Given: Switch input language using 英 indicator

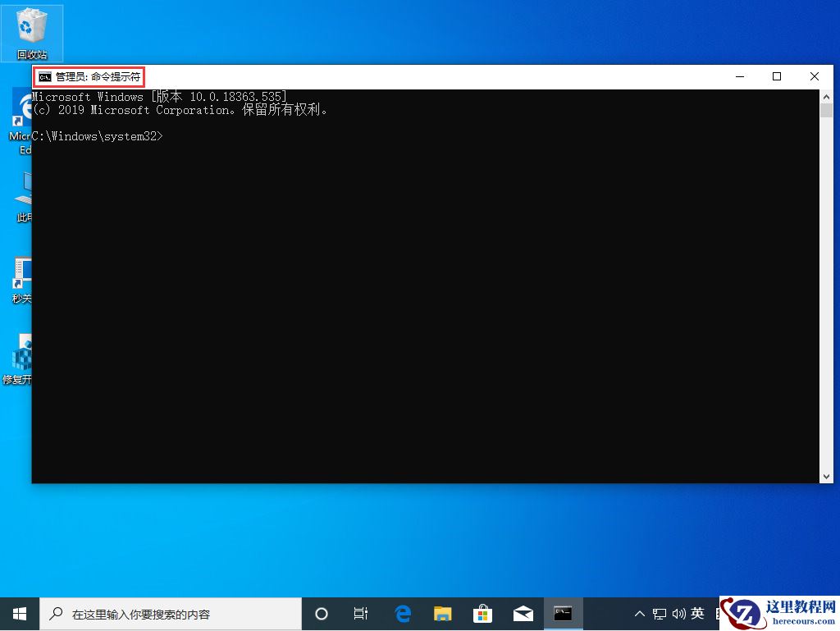Looking at the screenshot, I should click(697, 613).
